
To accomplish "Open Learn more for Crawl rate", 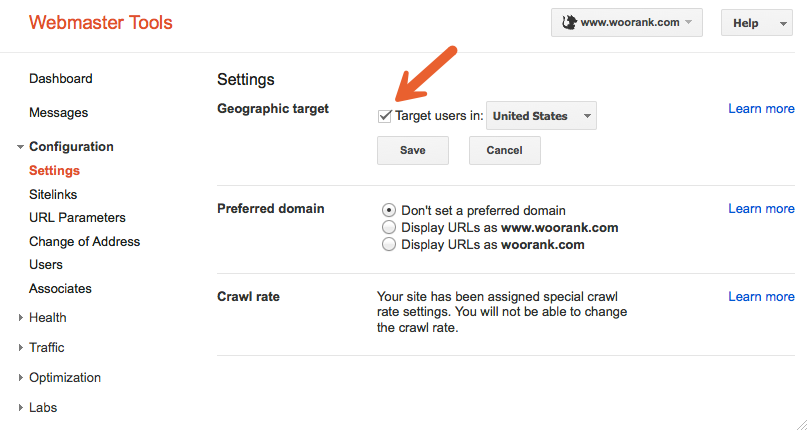I will (761, 297).
